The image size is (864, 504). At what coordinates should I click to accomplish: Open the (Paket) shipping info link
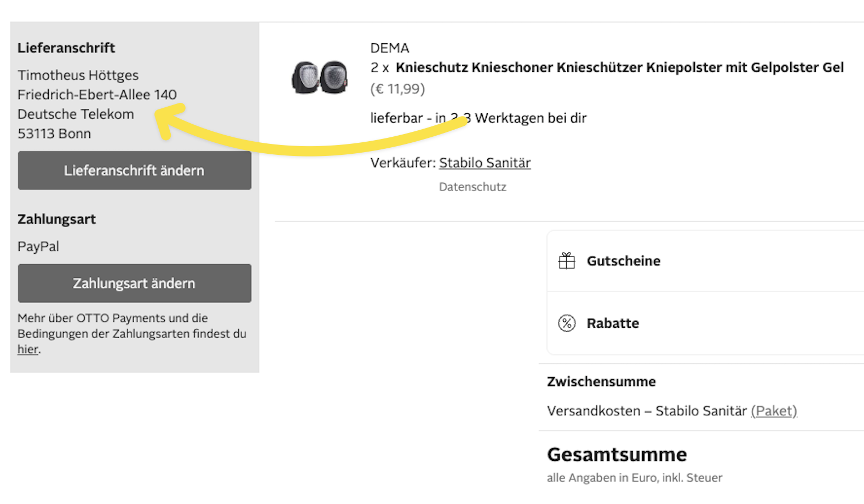tap(774, 411)
